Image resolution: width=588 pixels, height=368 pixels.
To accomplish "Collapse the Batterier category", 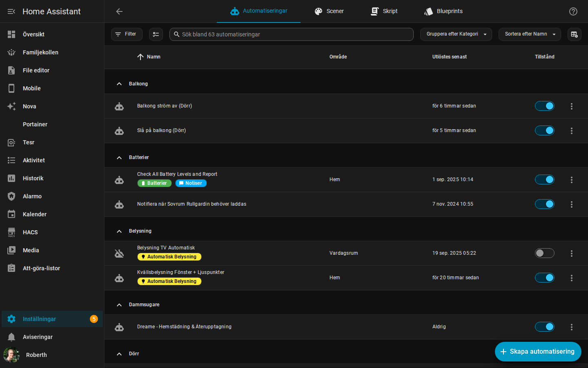I will 119,157.
